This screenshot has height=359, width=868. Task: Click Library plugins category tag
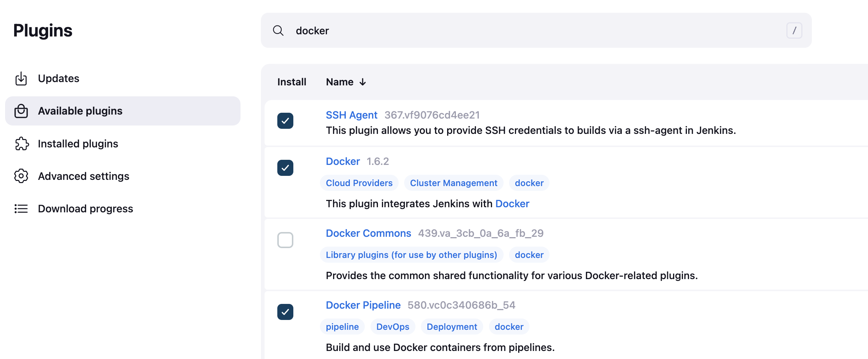coord(411,255)
